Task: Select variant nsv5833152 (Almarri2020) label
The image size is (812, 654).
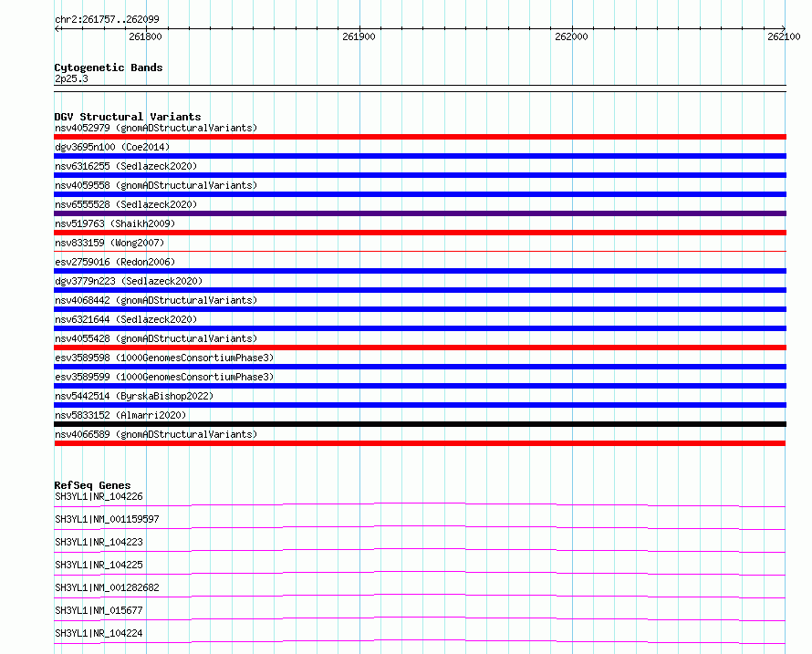Action: (120, 415)
